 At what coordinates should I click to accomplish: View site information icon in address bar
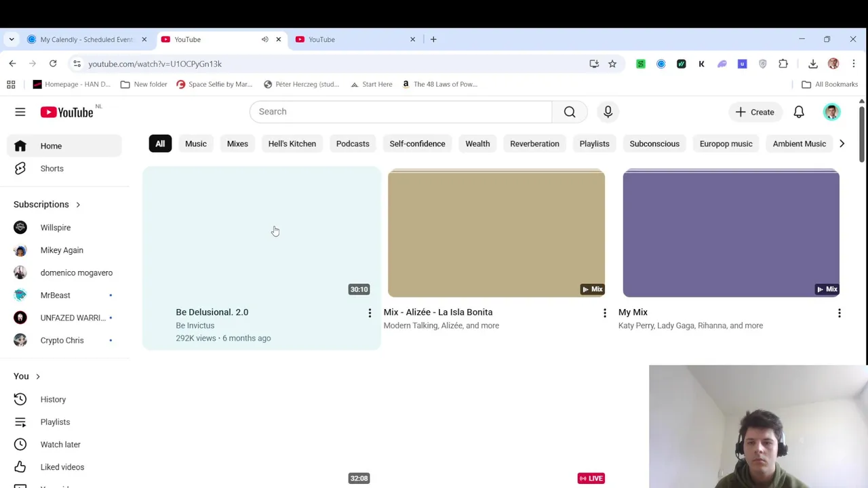click(77, 64)
